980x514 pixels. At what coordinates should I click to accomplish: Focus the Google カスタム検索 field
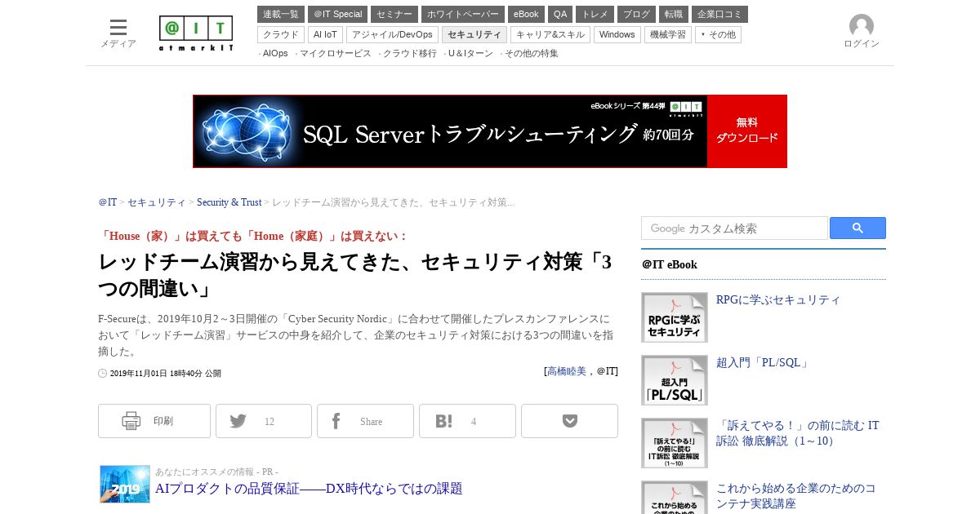pyautogui.click(x=734, y=228)
